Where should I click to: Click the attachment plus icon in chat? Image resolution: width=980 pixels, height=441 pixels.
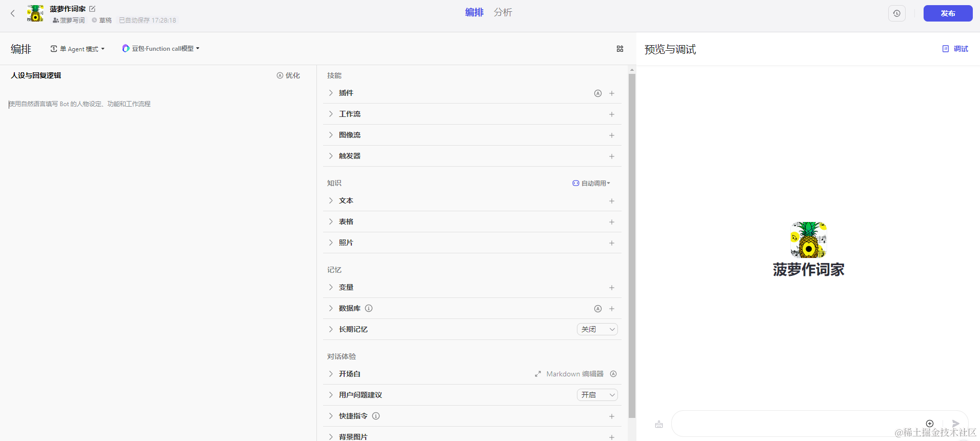tap(929, 424)
